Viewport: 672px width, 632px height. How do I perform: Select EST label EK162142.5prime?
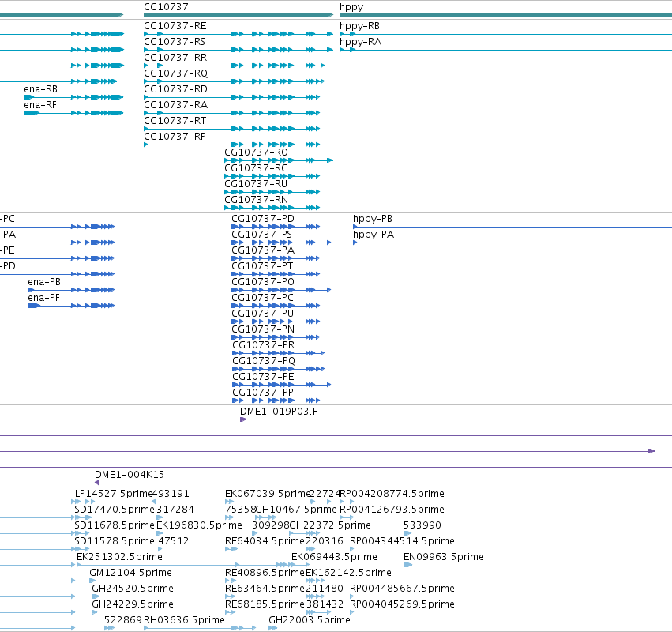coord(348,573)
